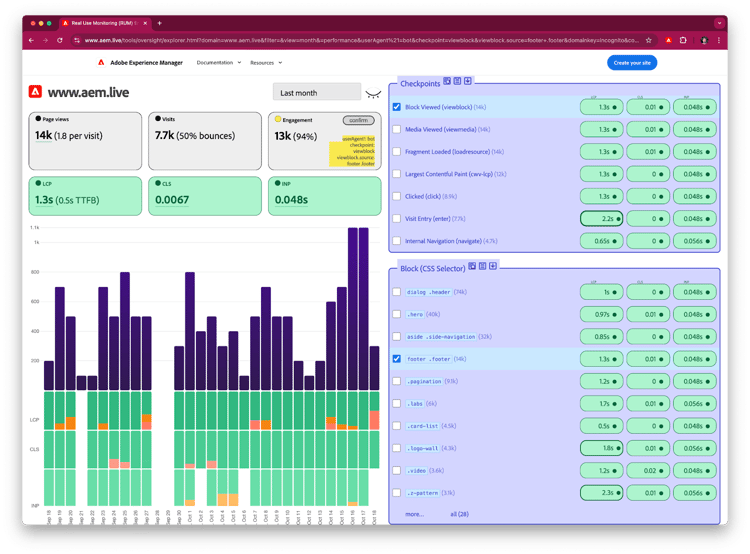Click the Visits metric card
Screen dimensions: 750x554
click(x=205, y=141)
